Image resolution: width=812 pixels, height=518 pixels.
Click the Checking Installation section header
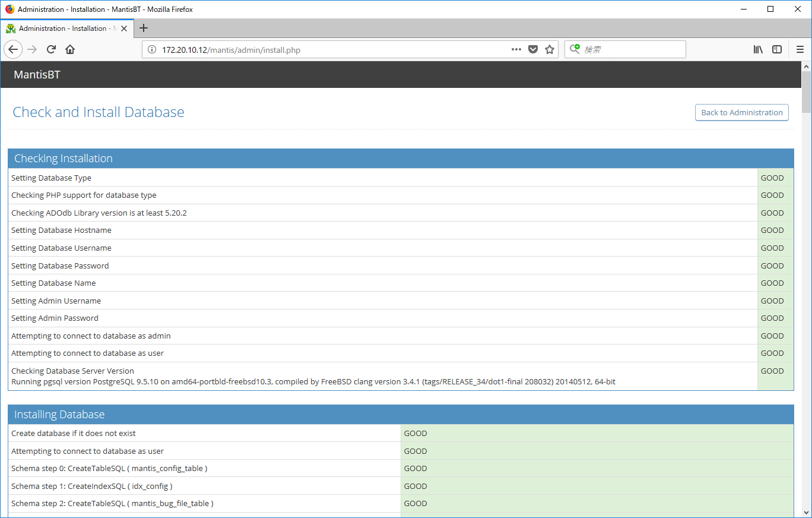pyautogui.click(x=401, y=159)
